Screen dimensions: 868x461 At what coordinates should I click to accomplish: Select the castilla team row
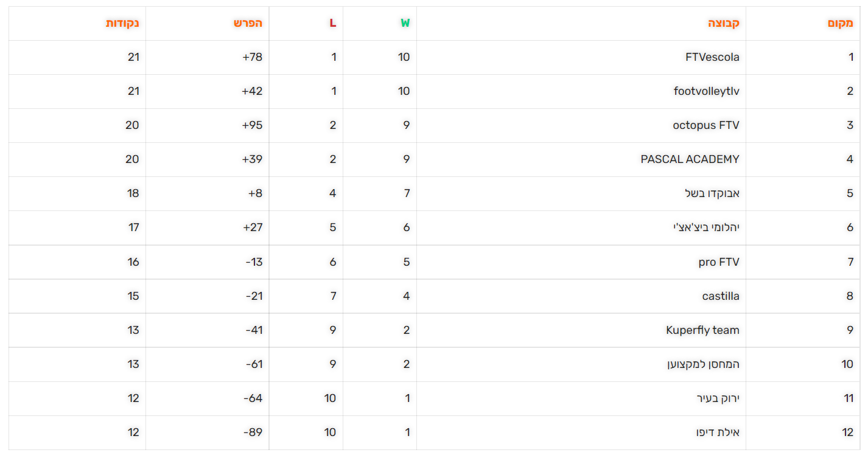(x=721, y=296)
